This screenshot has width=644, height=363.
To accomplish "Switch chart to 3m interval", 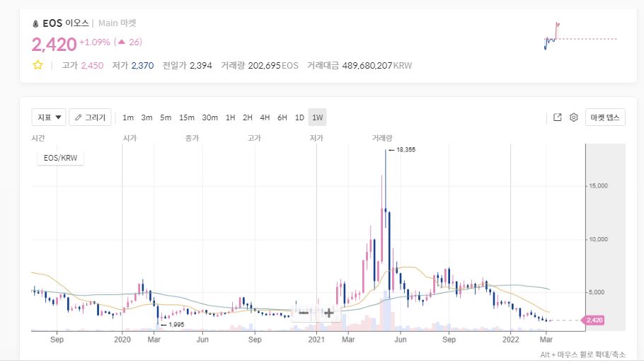I will point(146,117).
